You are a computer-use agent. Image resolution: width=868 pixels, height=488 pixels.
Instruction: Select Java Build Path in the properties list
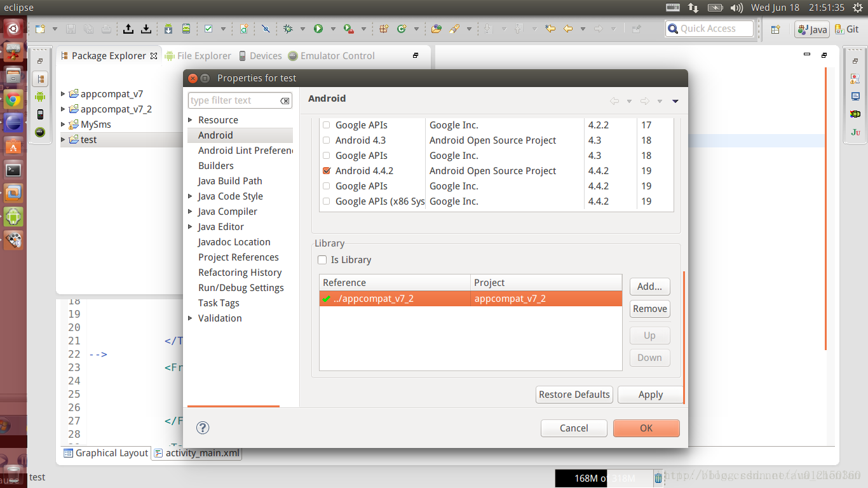[230, 181]
